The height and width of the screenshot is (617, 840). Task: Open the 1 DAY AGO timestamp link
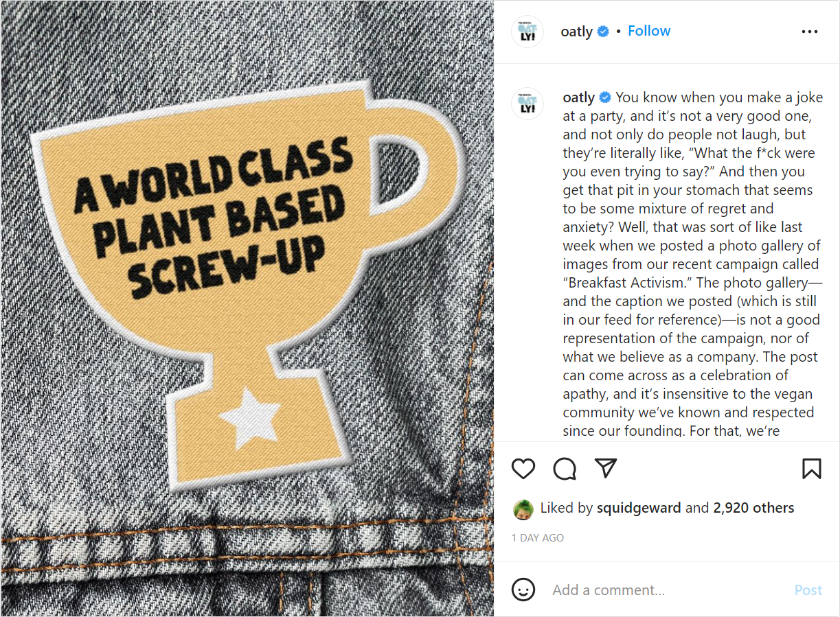538,538
